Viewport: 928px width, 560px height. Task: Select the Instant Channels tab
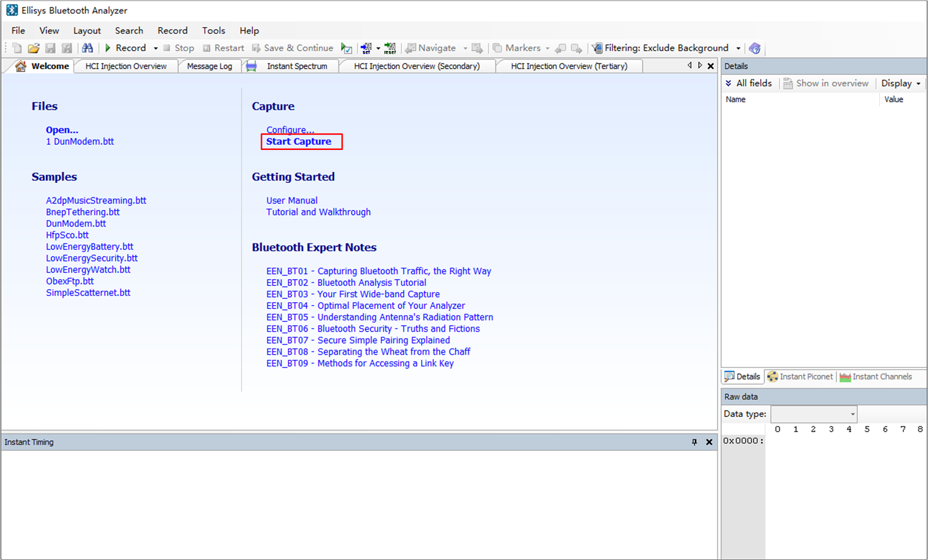click(x=876, y=377)
